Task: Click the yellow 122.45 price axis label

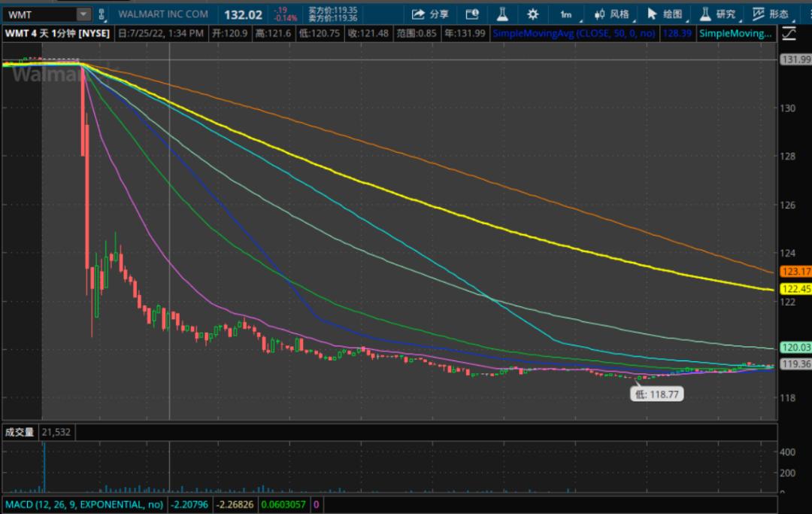Action: click(x=795, y=289)
